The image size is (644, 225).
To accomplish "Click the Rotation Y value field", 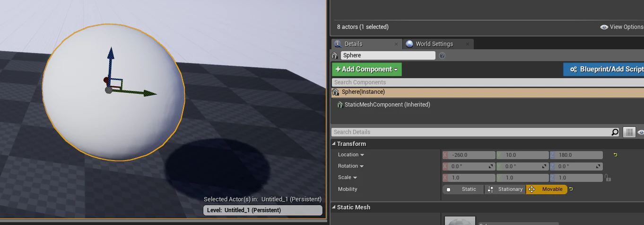I will 522,166.
